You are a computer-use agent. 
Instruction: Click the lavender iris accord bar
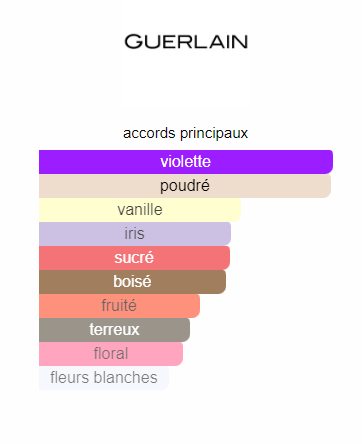[x=135, y=234]
